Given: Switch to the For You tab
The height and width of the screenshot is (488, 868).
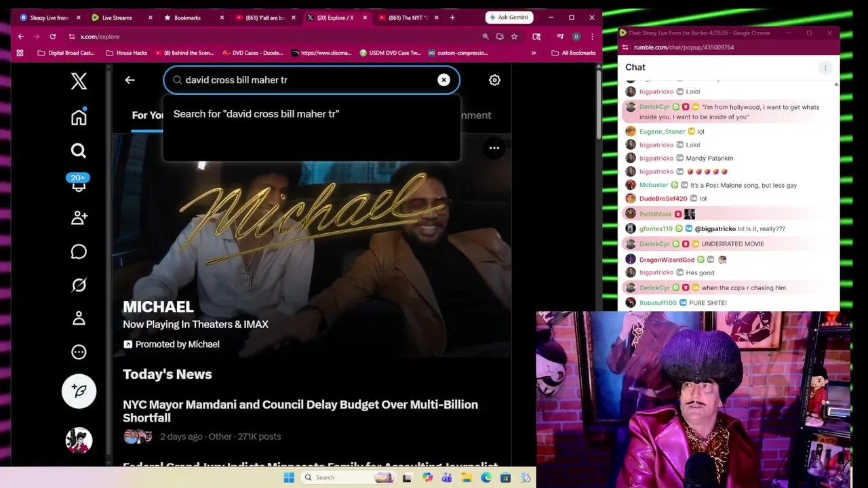Looking at the screenshot, I should pos(147,115).
